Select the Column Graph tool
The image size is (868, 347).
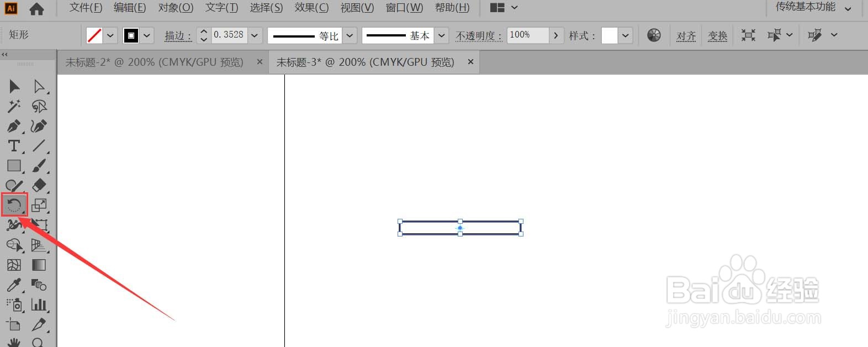(x=39, y=305)
